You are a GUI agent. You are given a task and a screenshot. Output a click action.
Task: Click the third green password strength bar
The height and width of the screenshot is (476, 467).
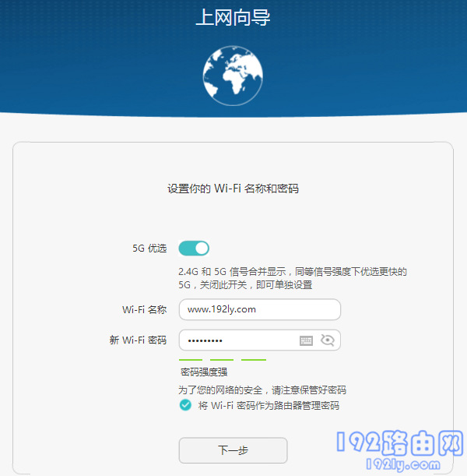click(253, 360)
